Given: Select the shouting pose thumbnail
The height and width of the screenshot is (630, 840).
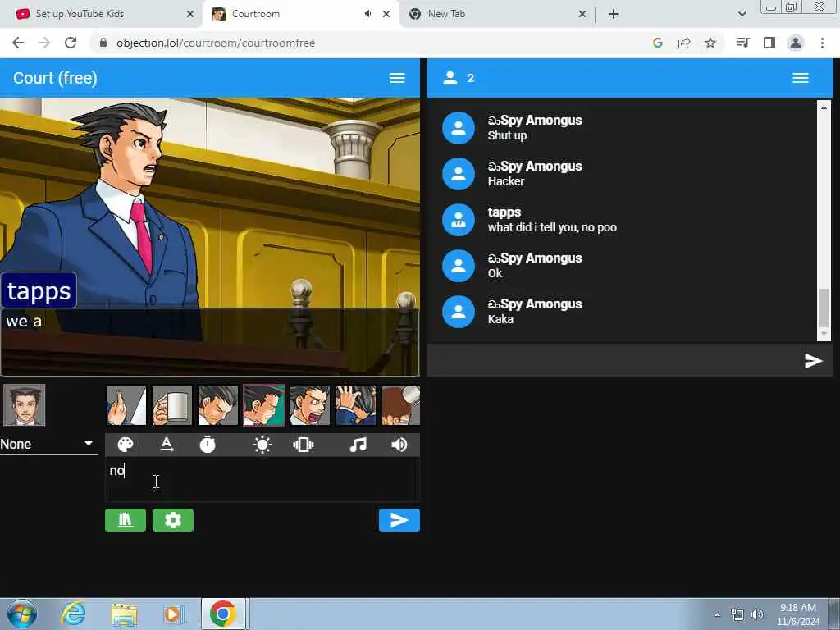Looking at the screenshot, I should pyautogui.click(x=310, y=405).
